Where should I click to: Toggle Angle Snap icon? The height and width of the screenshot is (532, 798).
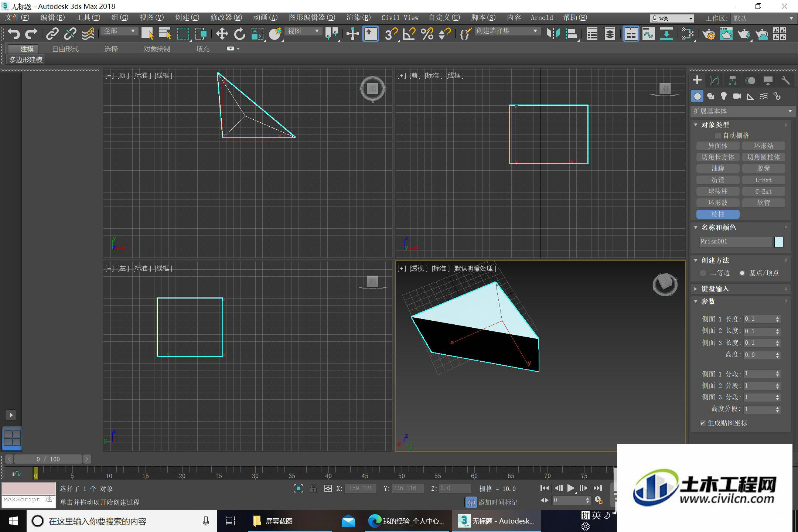click(409, 34)
